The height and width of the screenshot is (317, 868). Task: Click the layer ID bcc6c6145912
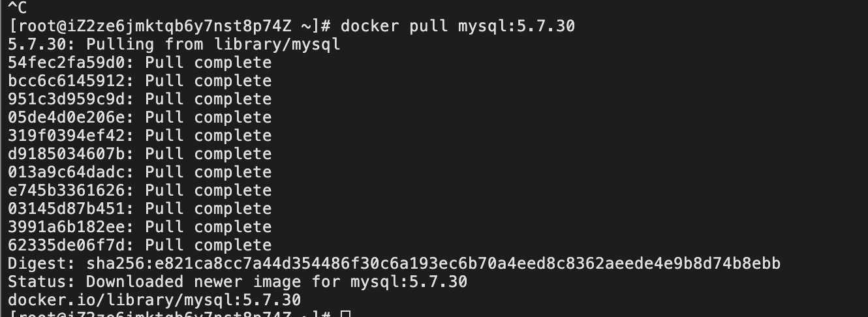click(67, 82)
